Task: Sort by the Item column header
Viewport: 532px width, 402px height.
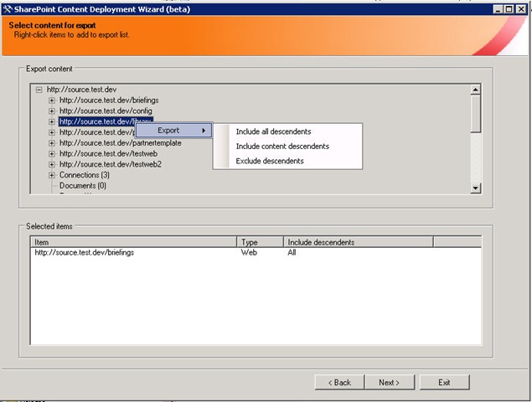Action: pos(134,242)
